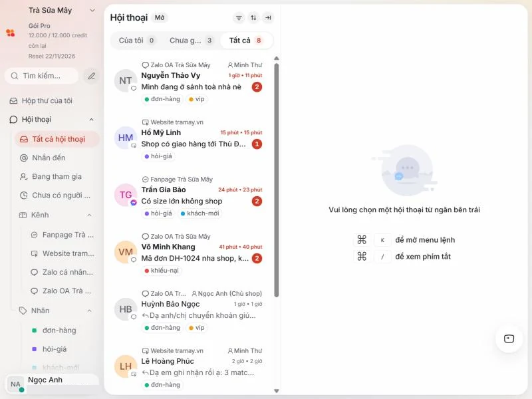Screen dimensions: 532x399
Task: Expand the Trà Sữa Mây workspace dropdown
Action: pos(92,11)
